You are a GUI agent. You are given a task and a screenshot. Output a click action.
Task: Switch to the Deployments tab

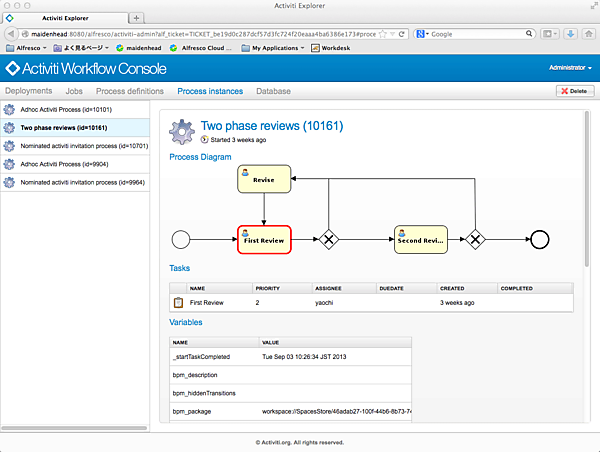28,91
